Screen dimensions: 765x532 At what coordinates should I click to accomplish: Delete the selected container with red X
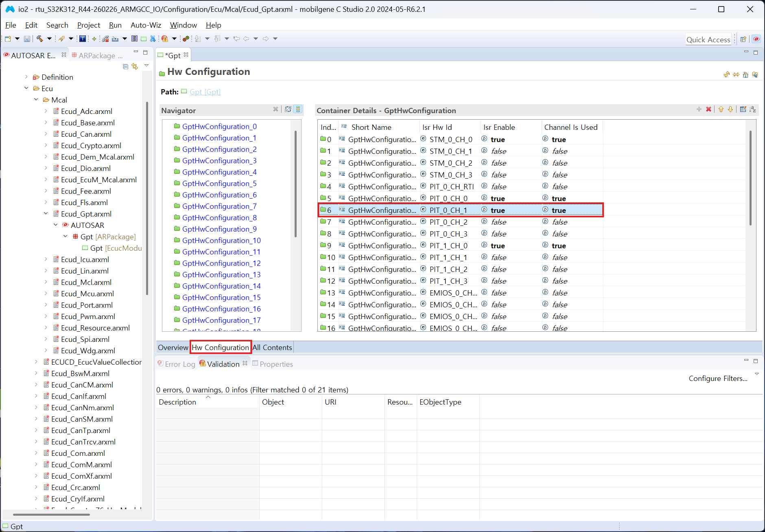pyautogui.click(x=709, y=109)
